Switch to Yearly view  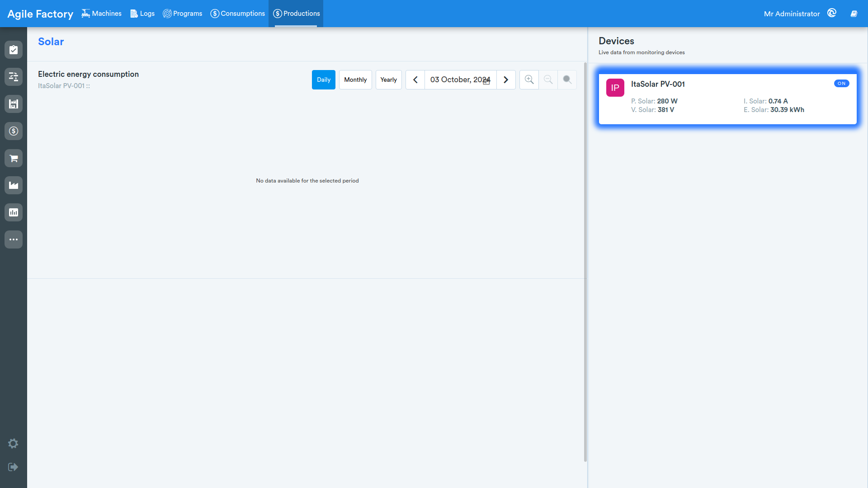389,80
